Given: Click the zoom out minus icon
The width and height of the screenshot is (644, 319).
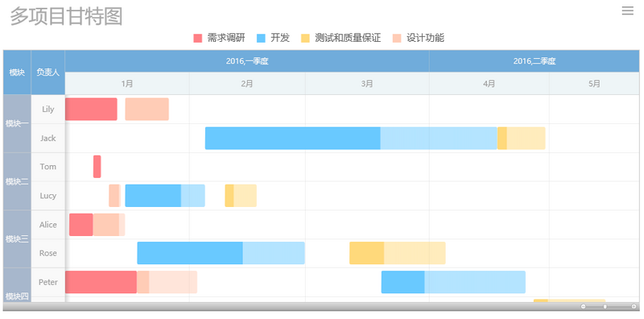Looking at the screenshot, I should [x=583, y=307].
